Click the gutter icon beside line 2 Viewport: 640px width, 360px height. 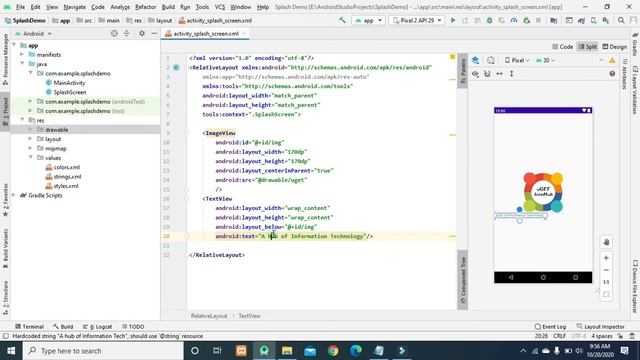(176, 67)
